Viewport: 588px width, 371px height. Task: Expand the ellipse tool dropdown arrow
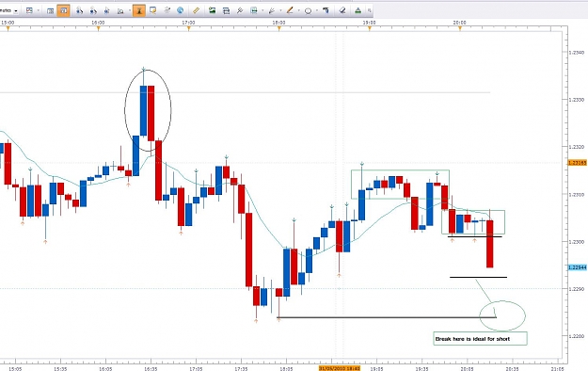(316, 11)
